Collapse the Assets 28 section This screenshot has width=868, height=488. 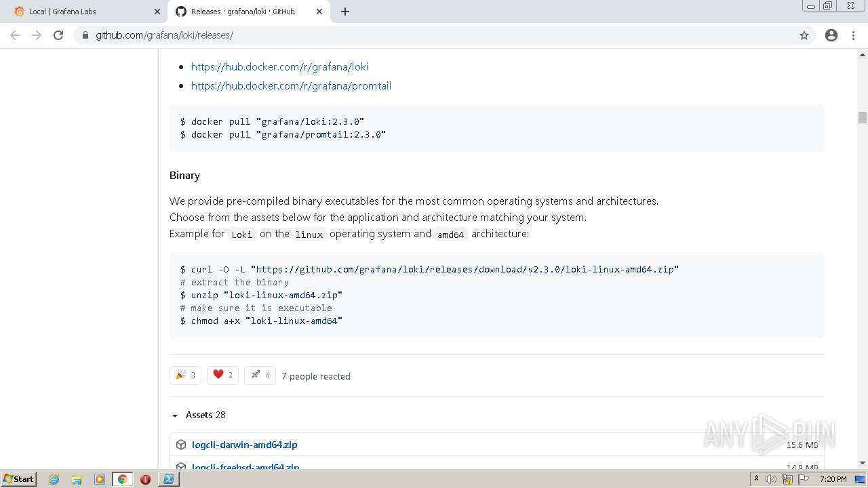[199, 415]
